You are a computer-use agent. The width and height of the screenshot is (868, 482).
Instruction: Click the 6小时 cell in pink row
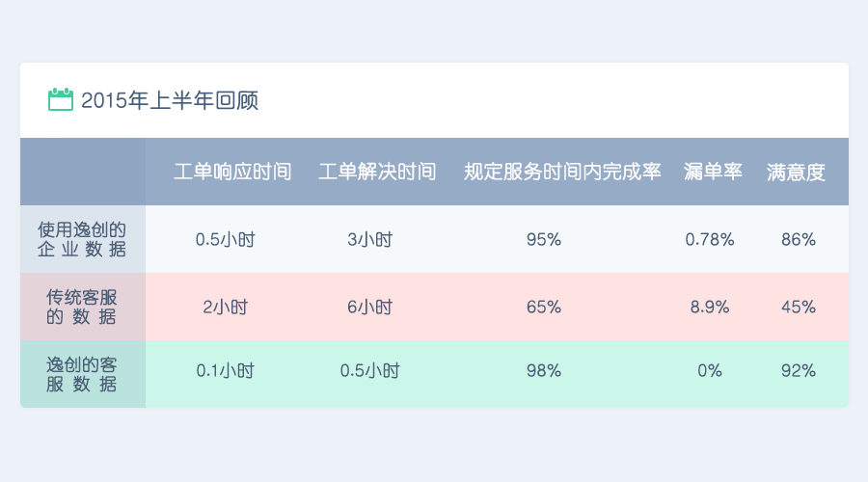[369, 308]
